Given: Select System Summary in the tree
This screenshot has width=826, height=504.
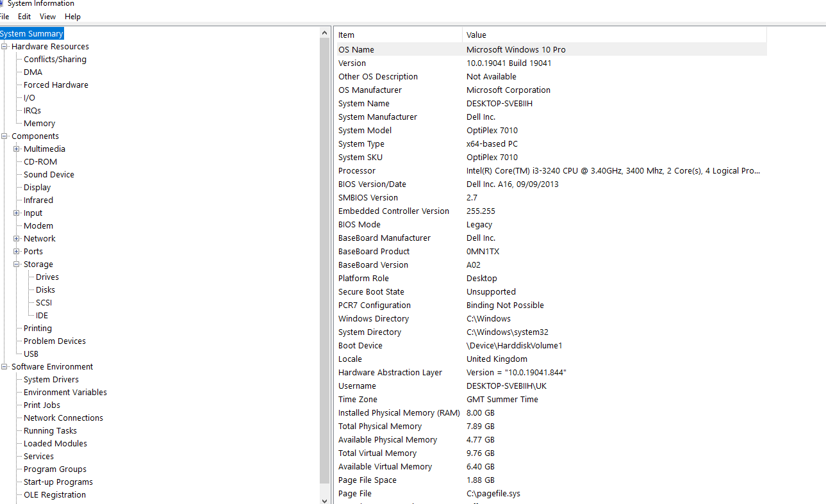Looking at the screenshot, I should pyautogui.click(x=31, y=34).
